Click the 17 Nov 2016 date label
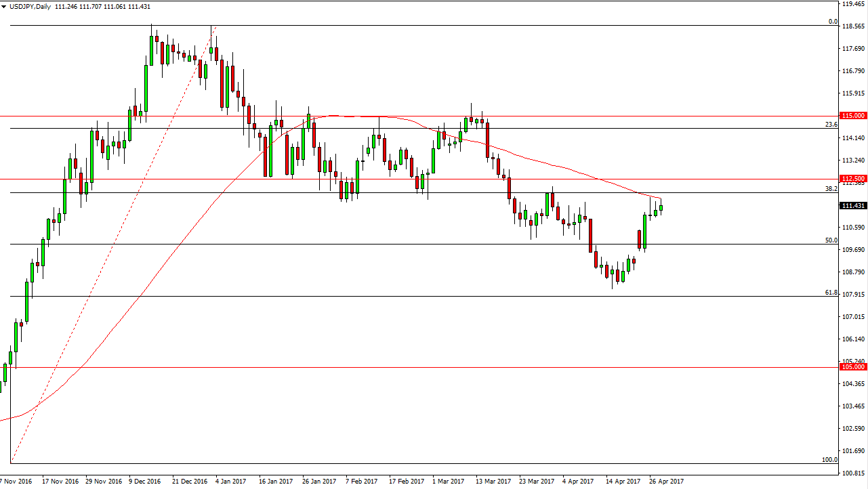This screenshot has width=868, height=489. [59, 482]
